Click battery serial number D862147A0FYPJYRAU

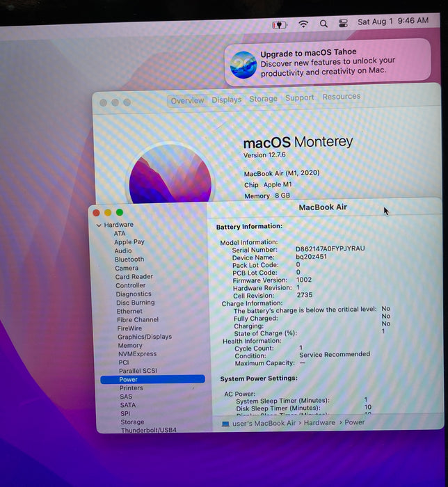click(330, 248)
